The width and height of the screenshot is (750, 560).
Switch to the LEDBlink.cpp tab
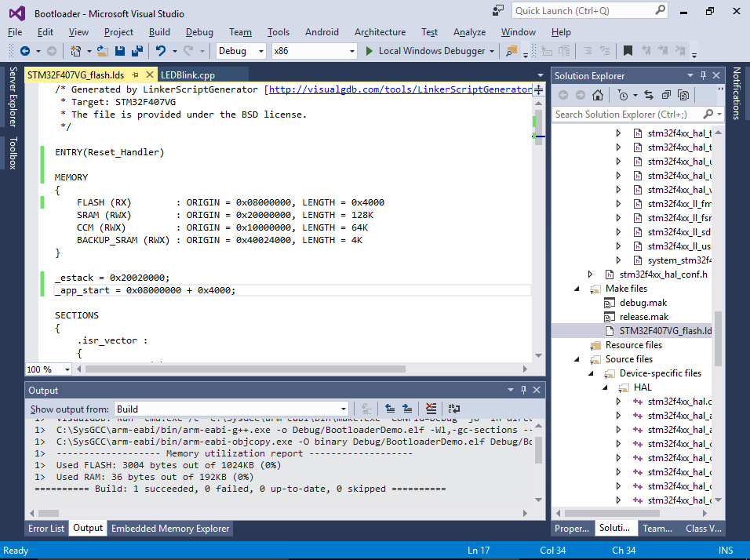187,75
